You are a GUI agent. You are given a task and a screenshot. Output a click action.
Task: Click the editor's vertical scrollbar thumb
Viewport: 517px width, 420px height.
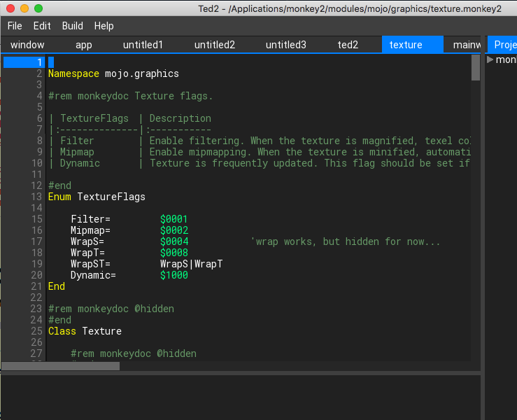pyautogui.click(x=476, y=68)
